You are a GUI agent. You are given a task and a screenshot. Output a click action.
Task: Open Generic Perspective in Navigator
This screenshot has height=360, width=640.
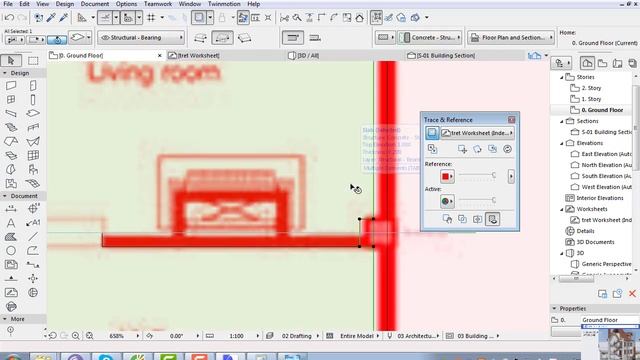point(606,264)
